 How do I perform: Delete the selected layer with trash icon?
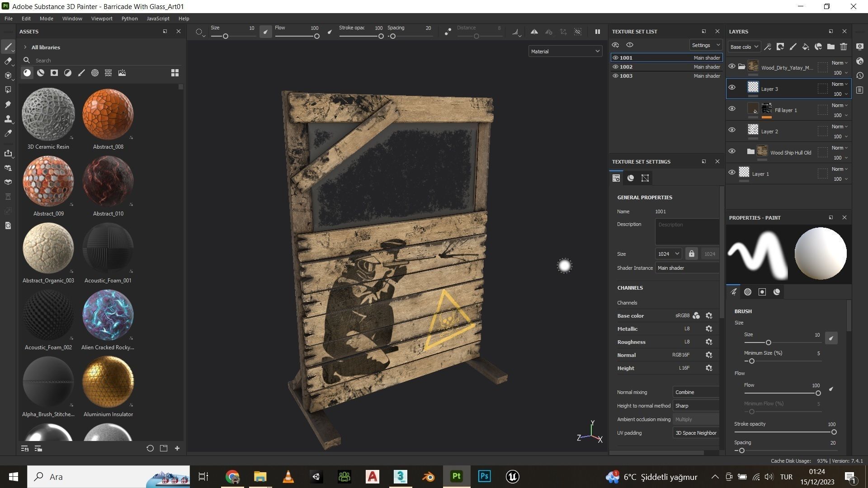pos(844,47)
